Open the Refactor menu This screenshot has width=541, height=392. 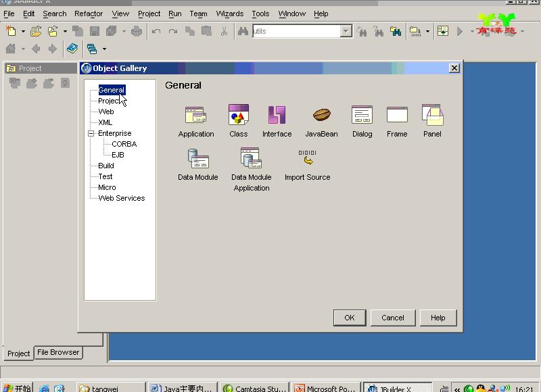[89, 14]
